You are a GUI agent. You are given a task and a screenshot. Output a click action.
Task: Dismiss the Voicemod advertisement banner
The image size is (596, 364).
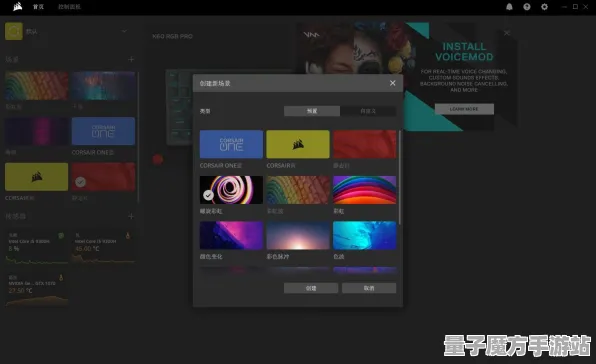[x=507, y=33]
